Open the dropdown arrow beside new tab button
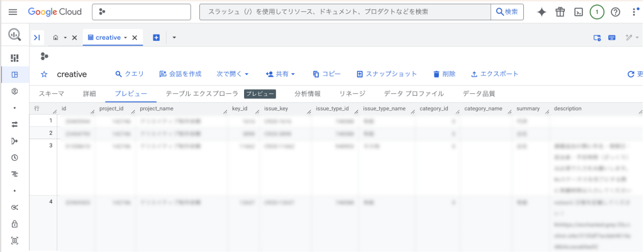This screenshot has height=252, width=644. (174, 38)
